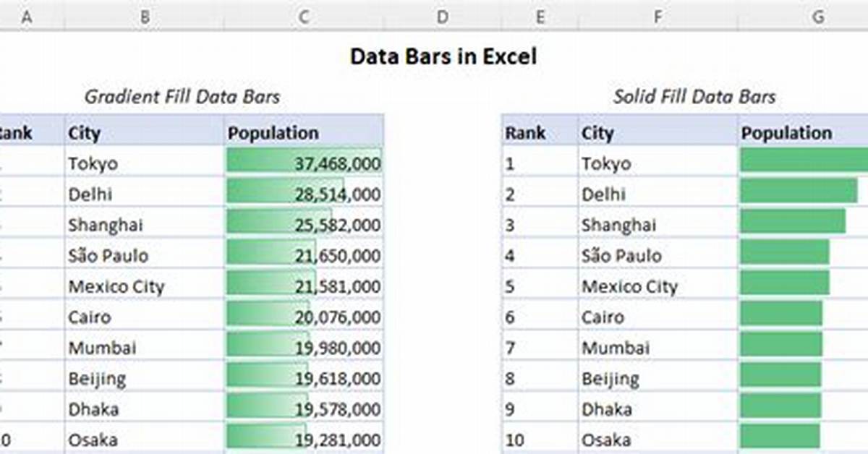Select Osaka cell in solid fill table
Screen dimensions: 868x454
658,439
